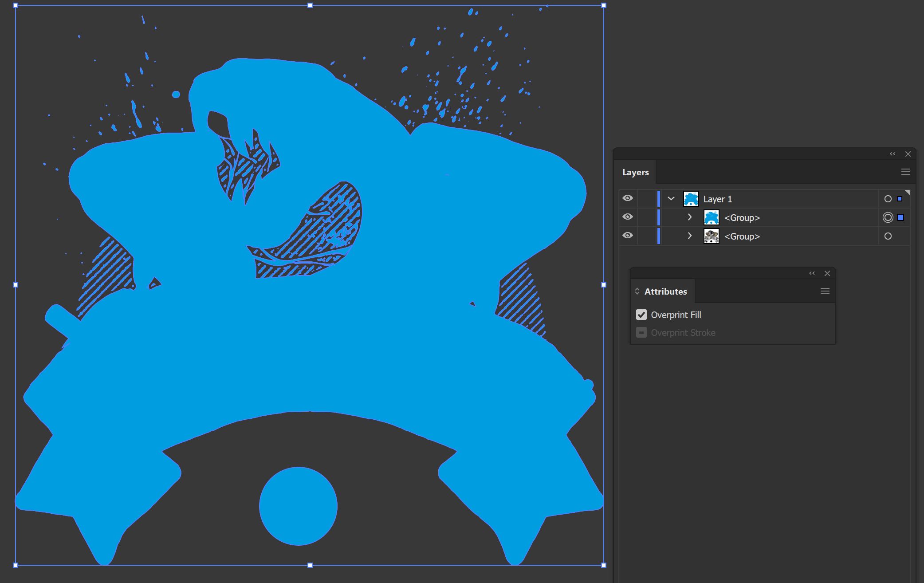Switch to the Layers tab

[x=636, y=172]
